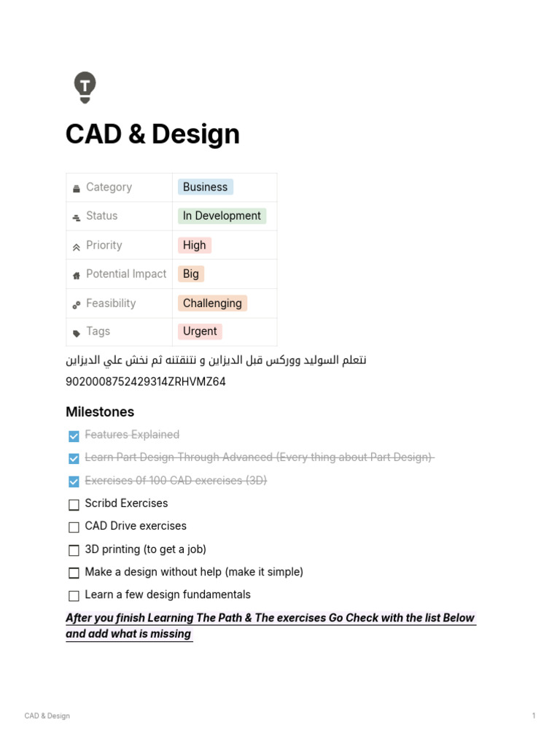This screenshot has width=560, height=747.
Task: Click the Potential Impact property icon
Action: coord(76,275)
